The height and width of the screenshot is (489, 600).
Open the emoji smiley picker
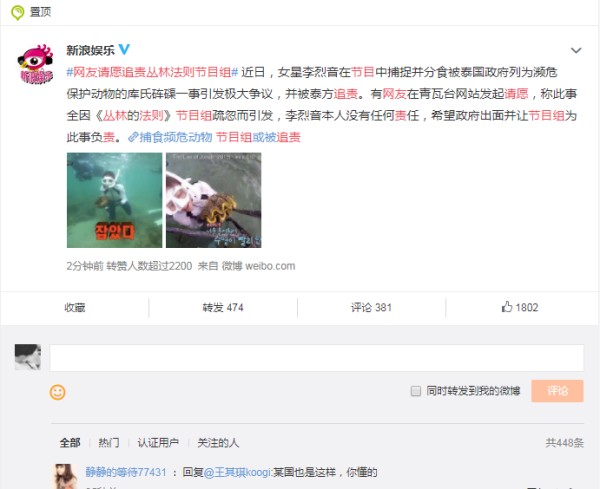coord(58,392)
